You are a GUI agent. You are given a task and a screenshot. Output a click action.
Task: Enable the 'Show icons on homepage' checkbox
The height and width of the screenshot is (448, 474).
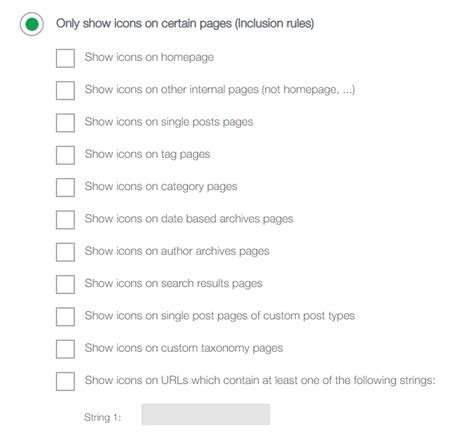click(65, 58)
